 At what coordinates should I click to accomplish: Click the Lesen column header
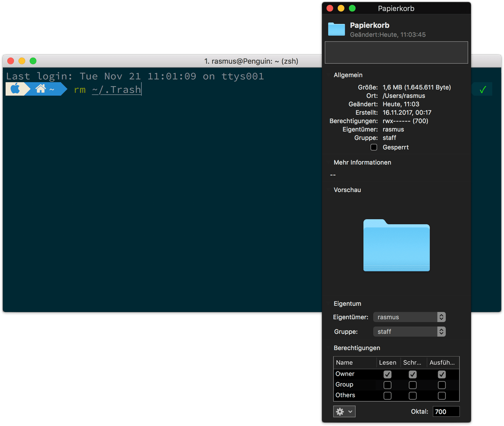[388, 362]
